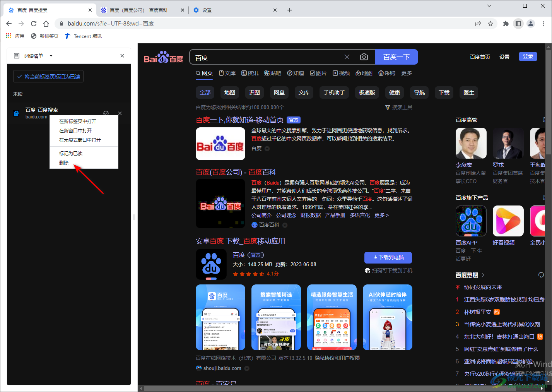552x392 pixels.
Task: Click the 百度一下 search button
Action: pos(396,57)
